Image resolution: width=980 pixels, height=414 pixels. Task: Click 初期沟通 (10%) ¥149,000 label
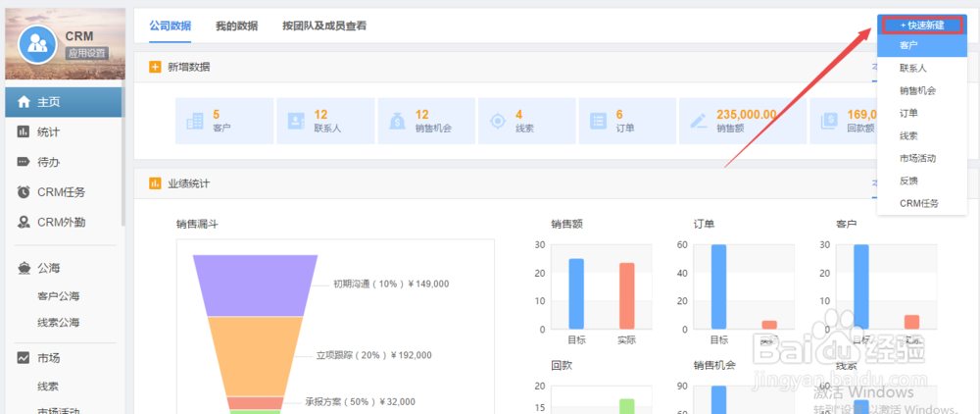391,284
